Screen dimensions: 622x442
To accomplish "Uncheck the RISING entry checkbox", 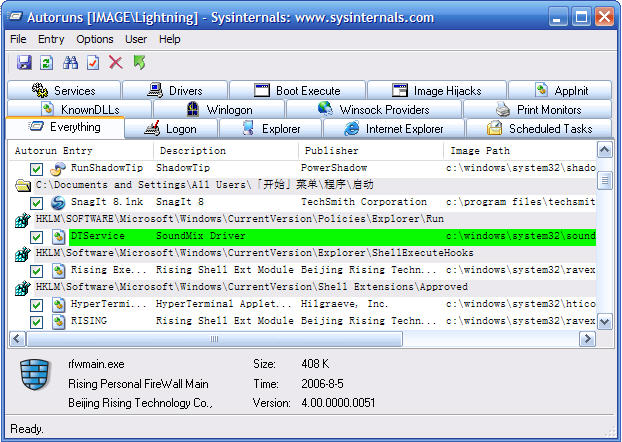I will pos(36,322).
